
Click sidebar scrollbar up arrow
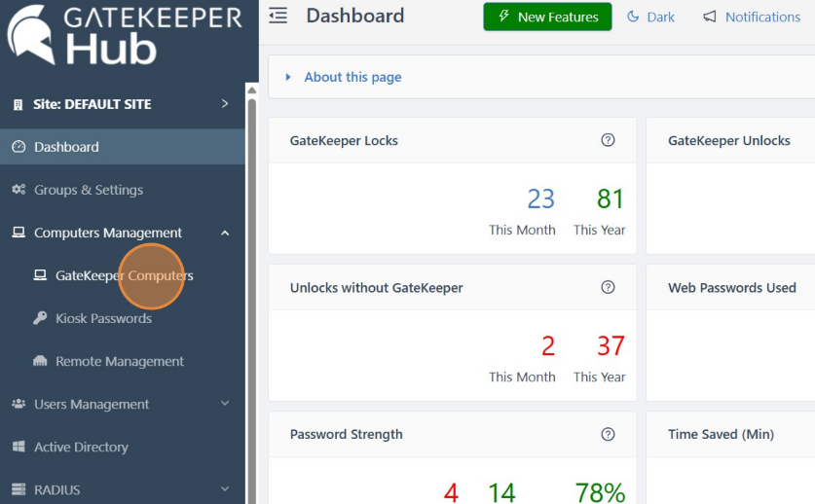pyautogui.click(x=252, y=90)
